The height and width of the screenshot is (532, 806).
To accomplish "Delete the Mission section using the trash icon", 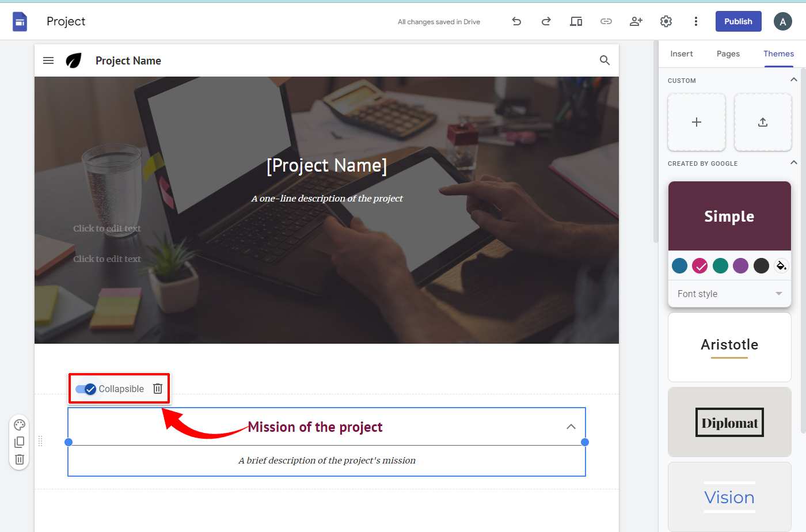I will [157, 388].
